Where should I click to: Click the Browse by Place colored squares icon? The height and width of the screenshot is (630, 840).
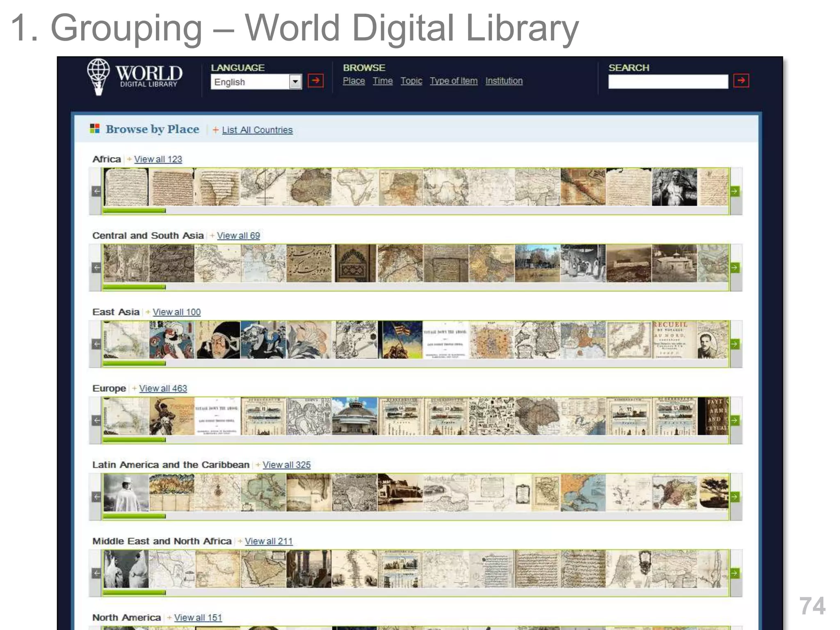point(95,129)
